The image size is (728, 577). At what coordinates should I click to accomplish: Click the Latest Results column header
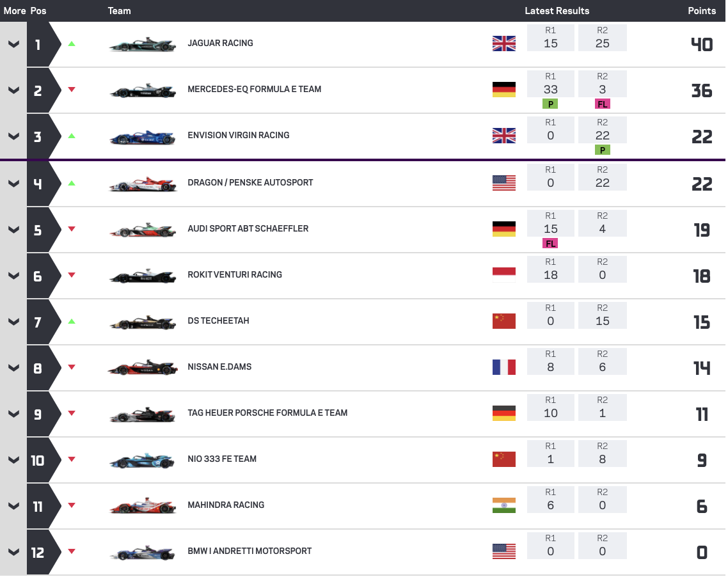557,11
